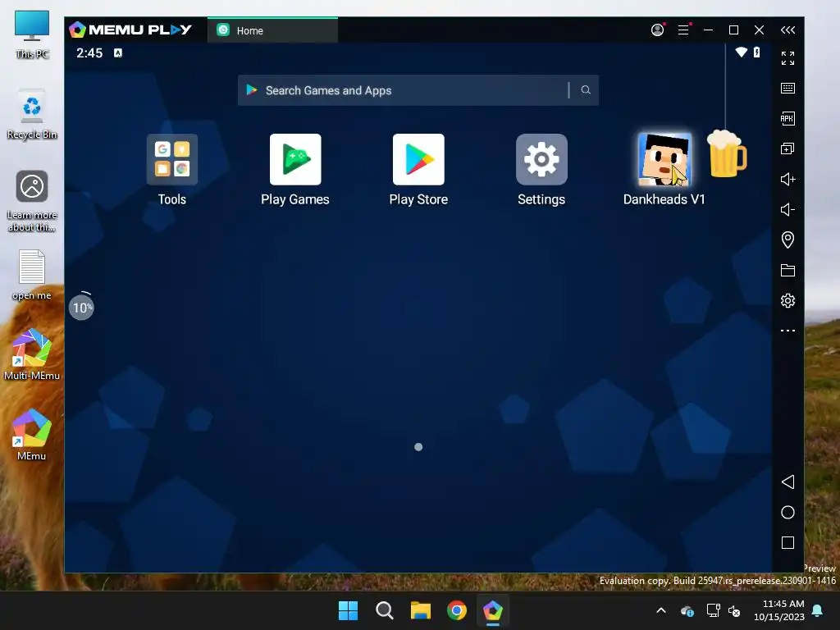Click the Wi-Fi status icon
Image resolution: width=840 pixels, height=630 pixels.
(x=742, y=52)
